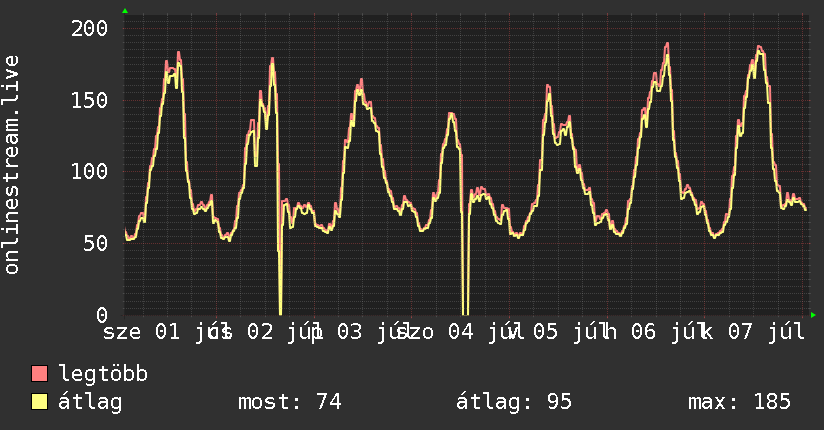Click the 50 label on the y-axis
This screenshot has height=430, width=824.
pyautogui.click(x=96, y=243)
